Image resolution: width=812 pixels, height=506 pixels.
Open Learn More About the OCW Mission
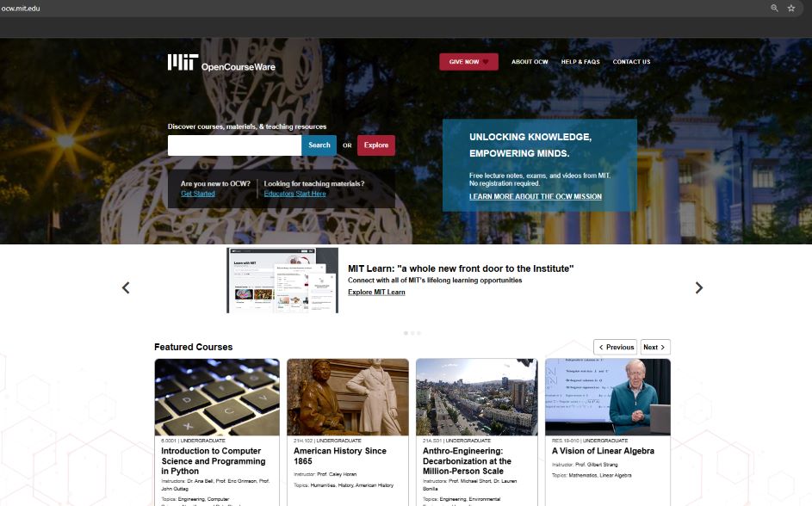point(536,197)
